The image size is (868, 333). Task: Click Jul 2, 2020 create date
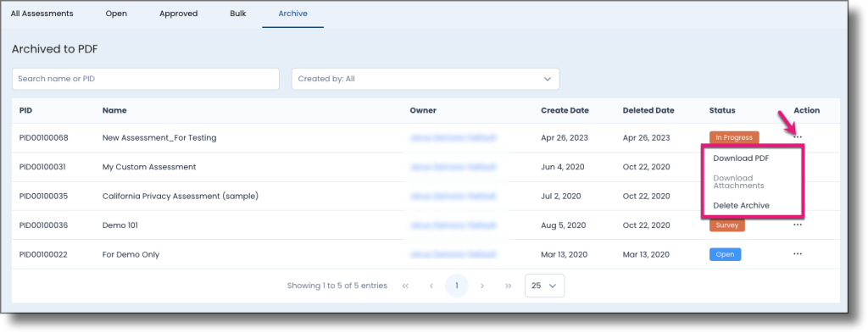[561, 196]
